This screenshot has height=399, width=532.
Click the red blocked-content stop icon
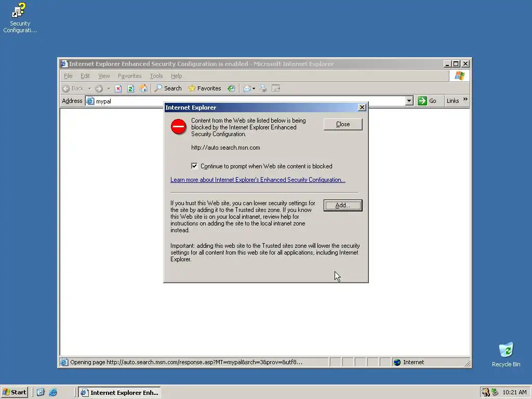(179, 127)
